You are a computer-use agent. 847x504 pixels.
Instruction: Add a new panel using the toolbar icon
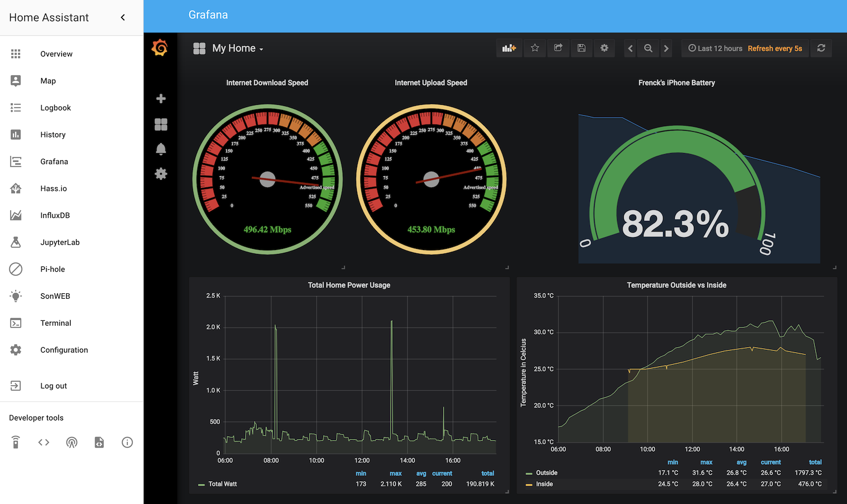coord(509,48)
